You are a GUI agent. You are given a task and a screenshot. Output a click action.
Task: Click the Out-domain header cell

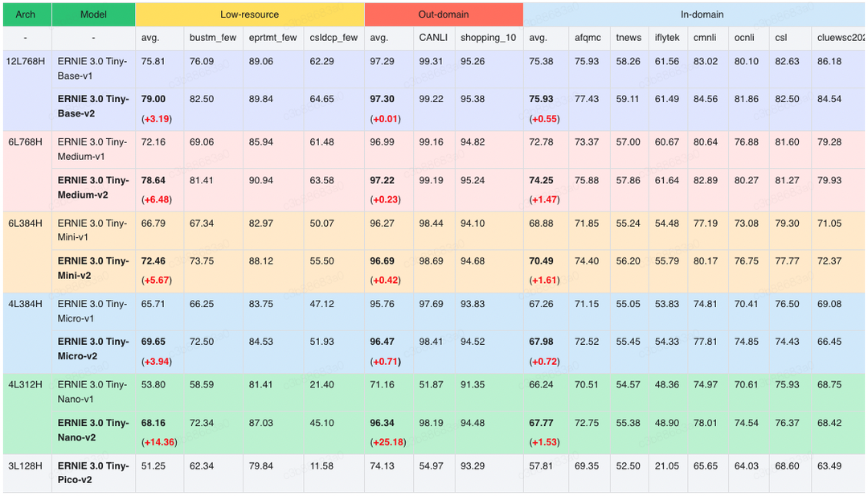click(444, 14)
